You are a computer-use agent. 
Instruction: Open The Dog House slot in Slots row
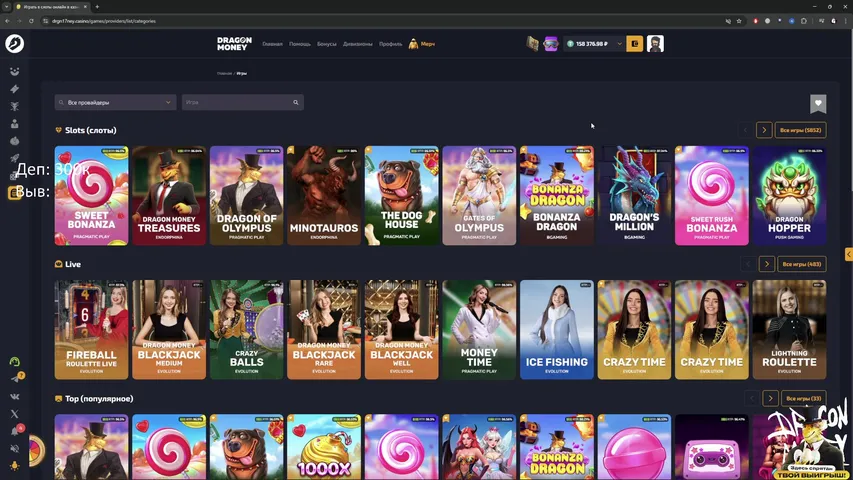[401, 195]
